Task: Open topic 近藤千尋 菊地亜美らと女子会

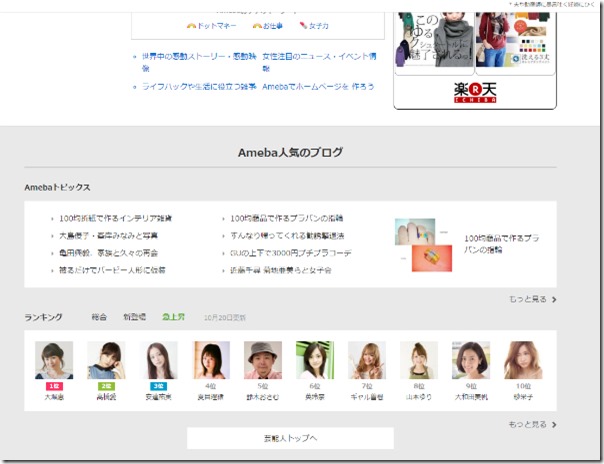Action: coord(281,270)
